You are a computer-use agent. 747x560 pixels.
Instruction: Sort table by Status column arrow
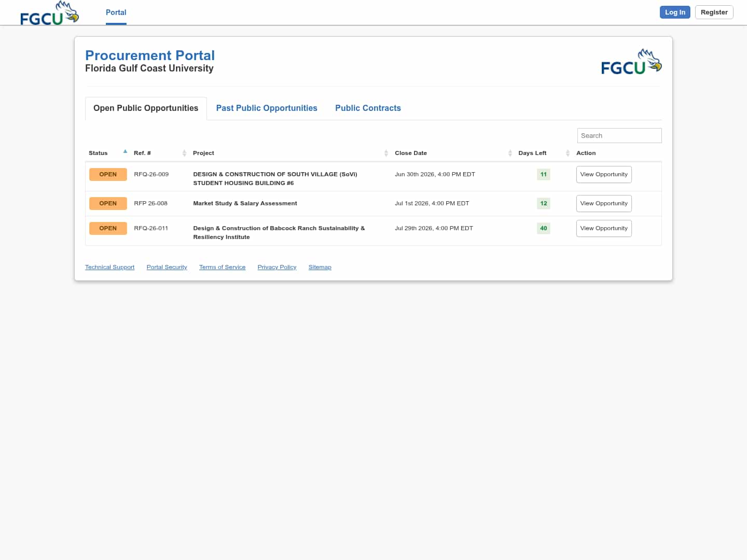point(125,152)
